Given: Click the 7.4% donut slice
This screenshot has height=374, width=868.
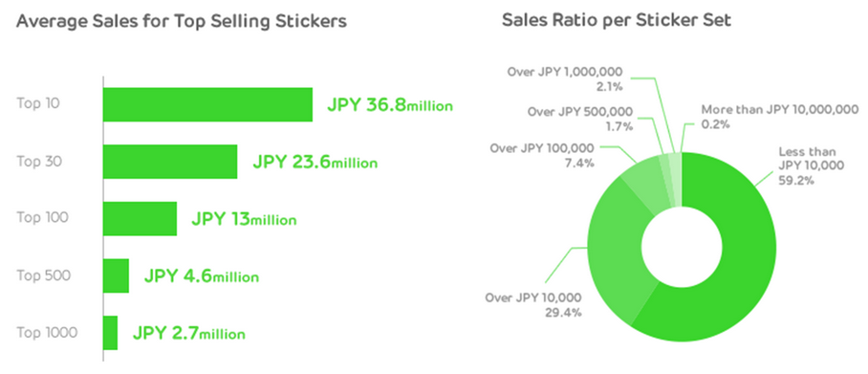Looking at the screenshot, I should click(646, 187).
